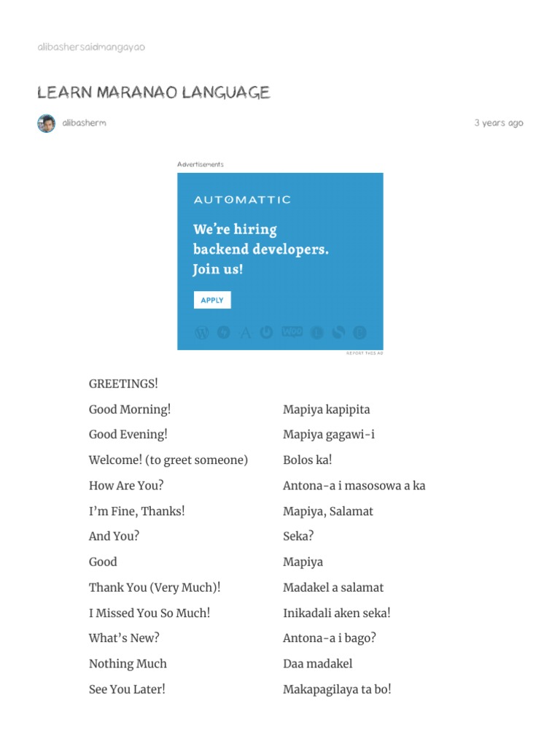
Task: Click the Longreads 'L' circle icon
Action: click(316, 333)
